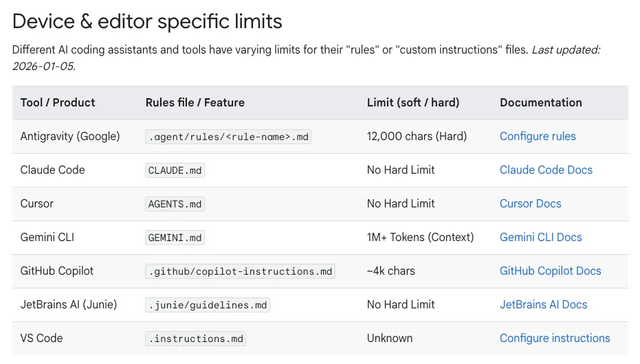Click the Rules file / Feature column header
Screen dimensions: 640x364
pyautogui.click(x=195, y=103)
